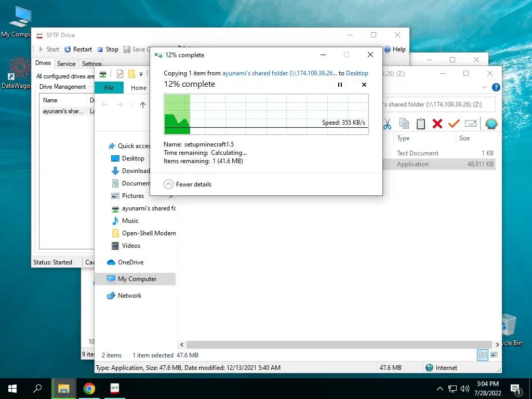The width and height of the screenshot is (532, 399).
Task: Click Stop in SFTP Drive toolbar
Action: [x=108, y=49]
